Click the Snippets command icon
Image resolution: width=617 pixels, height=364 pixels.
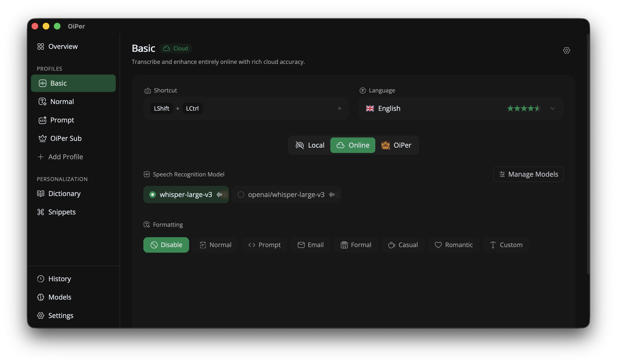coord(41,212)
